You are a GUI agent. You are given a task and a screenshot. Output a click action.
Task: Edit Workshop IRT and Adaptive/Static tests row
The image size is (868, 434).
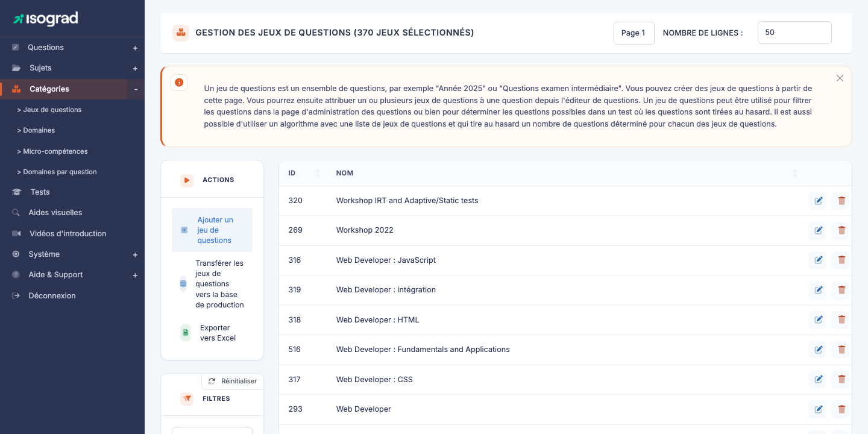[x=818, y=201]
